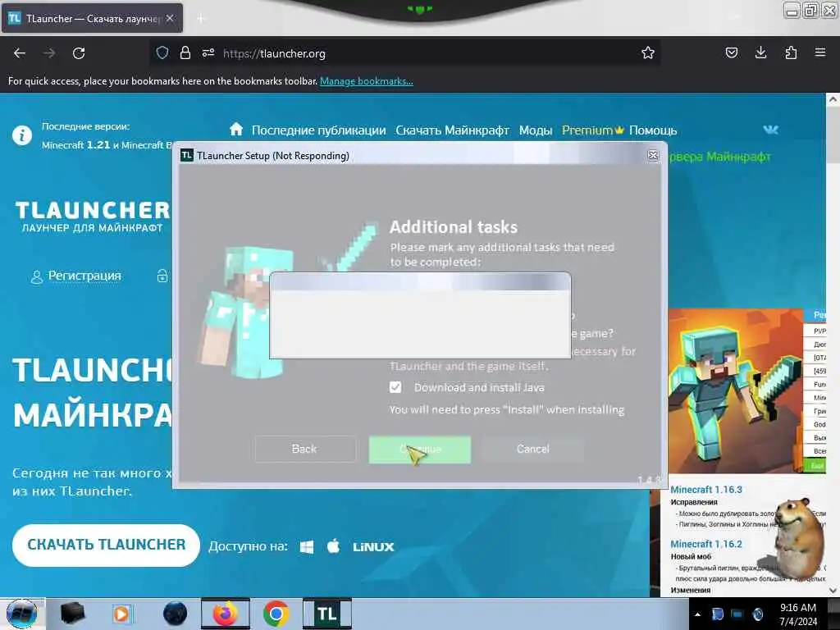Screen dimensions: 840x630
Task: Open site permissions icon in address bar
Action: 208,53
